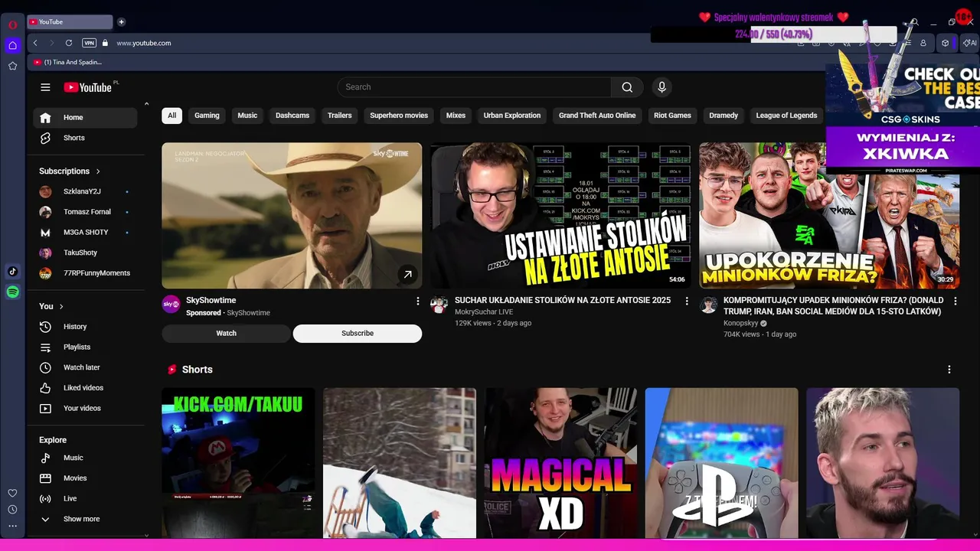980x551 pixels.
Task: Select the Dashcams filter chip
Action: pyautogui.click(x=292, y=116)
